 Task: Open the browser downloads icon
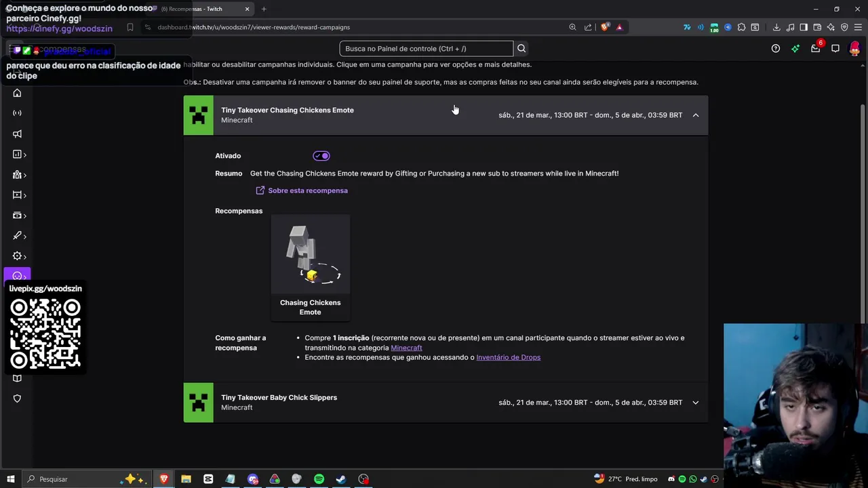[x=776, y=27]
